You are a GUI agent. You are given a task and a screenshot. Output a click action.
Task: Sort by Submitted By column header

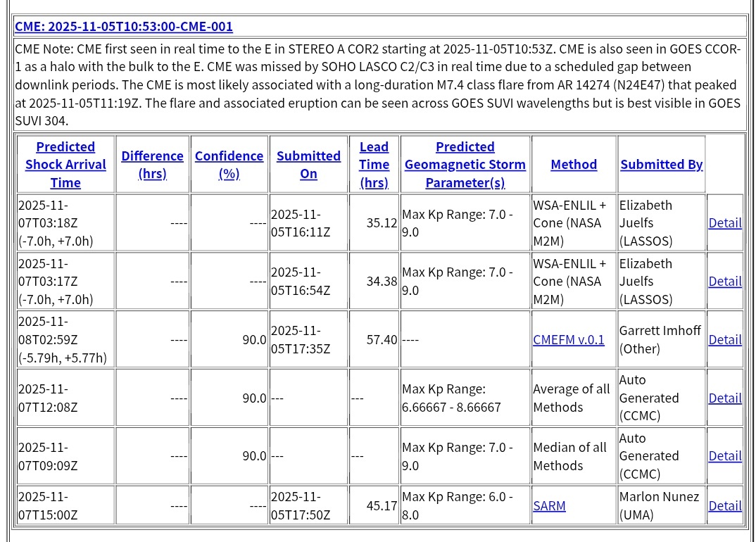662,165
